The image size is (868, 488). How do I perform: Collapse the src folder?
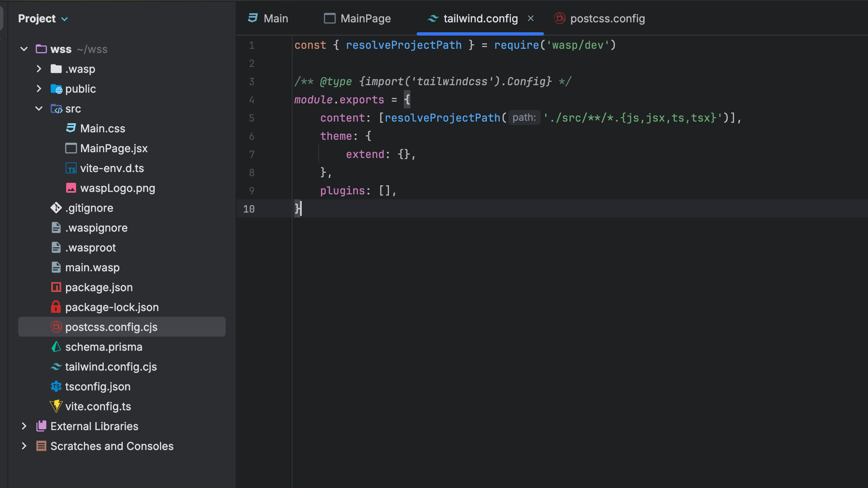[x=39, y=109]
